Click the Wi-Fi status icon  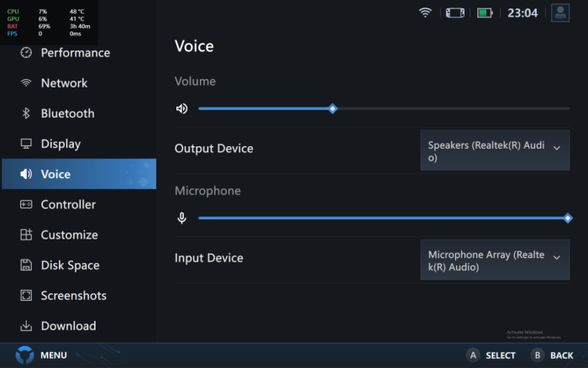425,13
